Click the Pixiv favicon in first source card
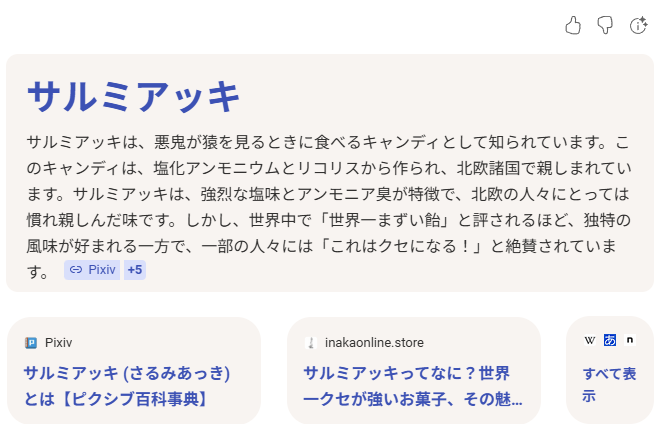Image resolution: width=662 pixels, height=428 pixels. (31, 342)
